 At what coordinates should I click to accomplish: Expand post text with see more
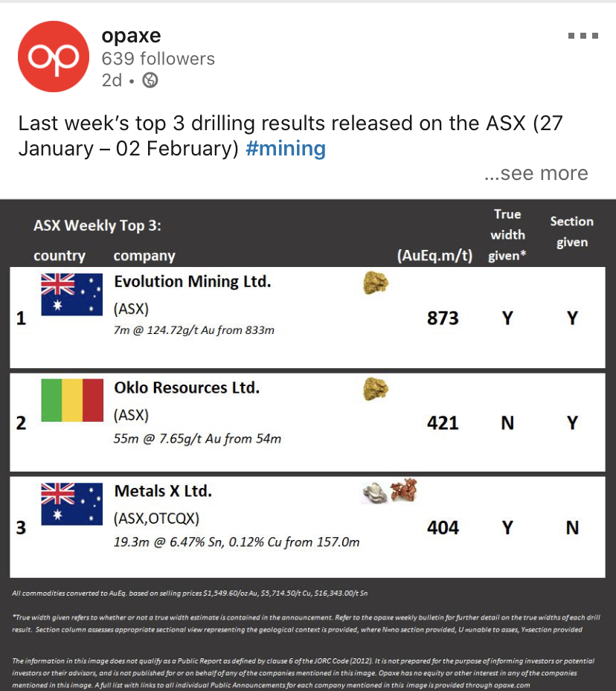tap(536, 173)
